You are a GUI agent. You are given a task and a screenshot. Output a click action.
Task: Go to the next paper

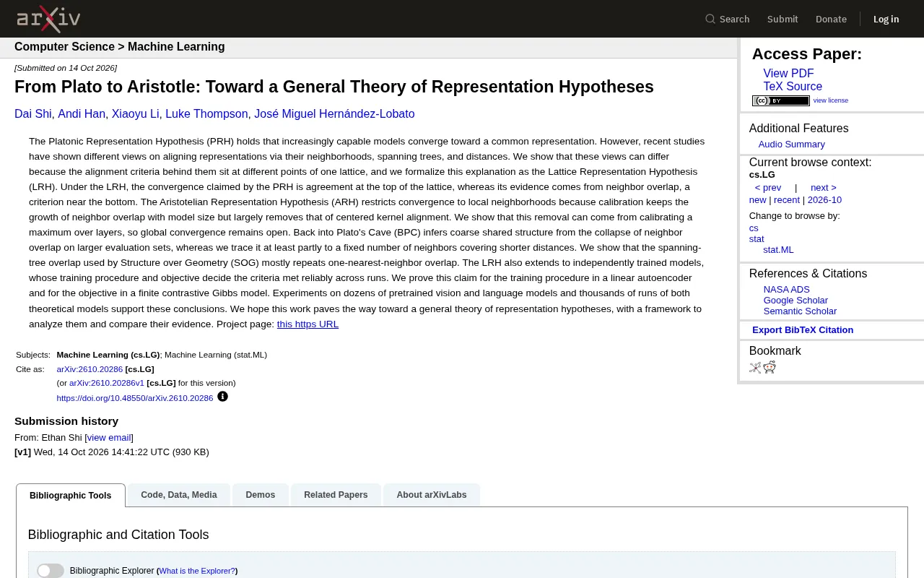pos(824,188)
